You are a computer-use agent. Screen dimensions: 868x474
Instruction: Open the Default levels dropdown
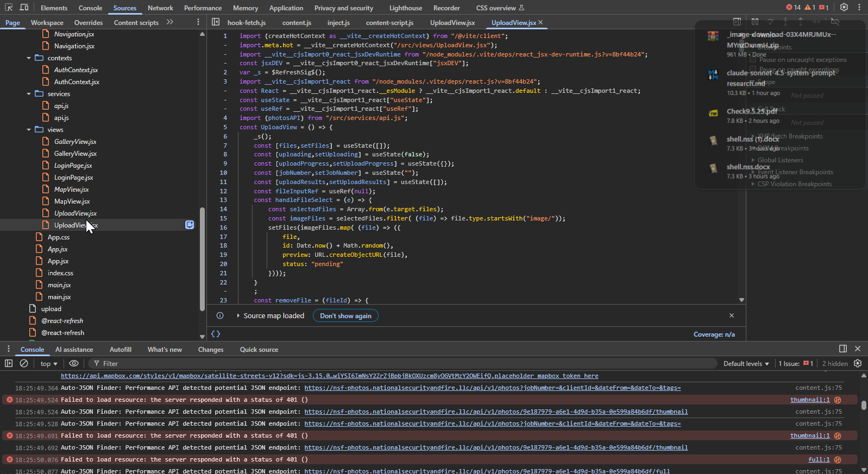(746, 364)
